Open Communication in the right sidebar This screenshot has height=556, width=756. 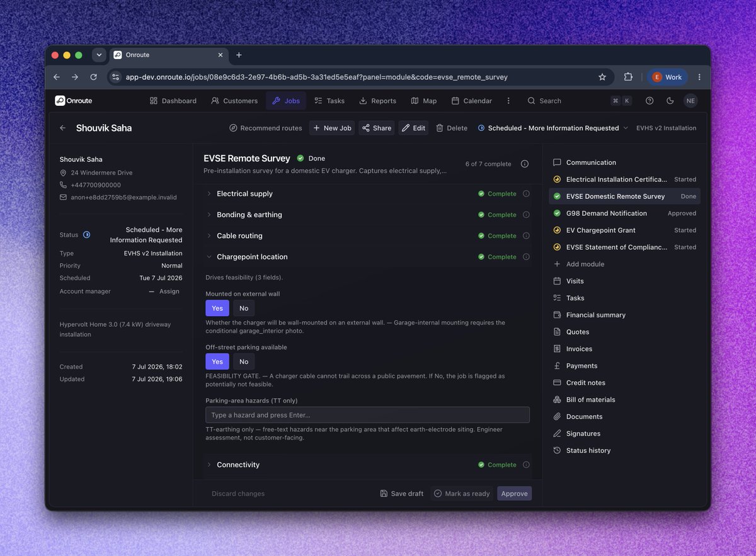(x=624, y=162)
